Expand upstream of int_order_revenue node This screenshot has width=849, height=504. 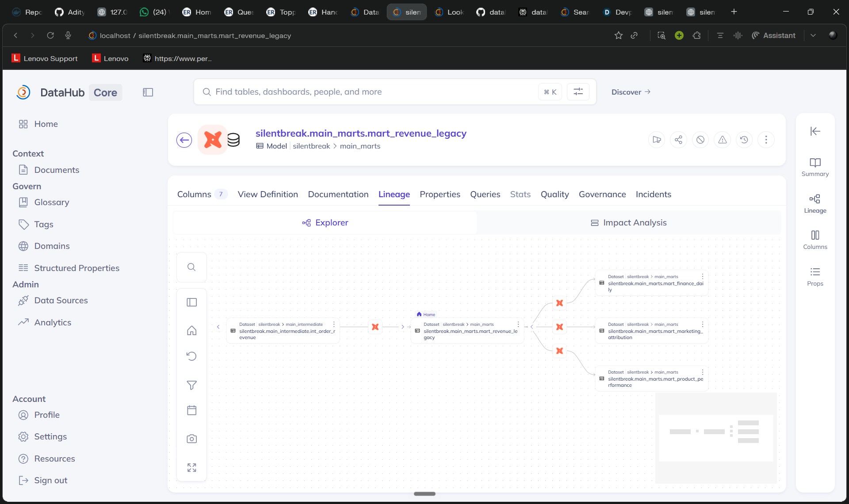click(218, 327)
